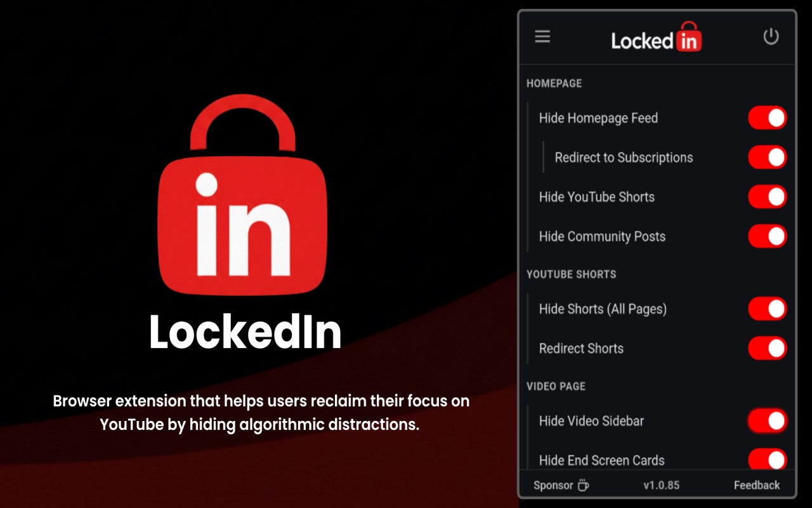Turn off Hide YouTube Shorts toggle
Screen dimensions: 812x508
pyautogui.click(x=767, y=197)
